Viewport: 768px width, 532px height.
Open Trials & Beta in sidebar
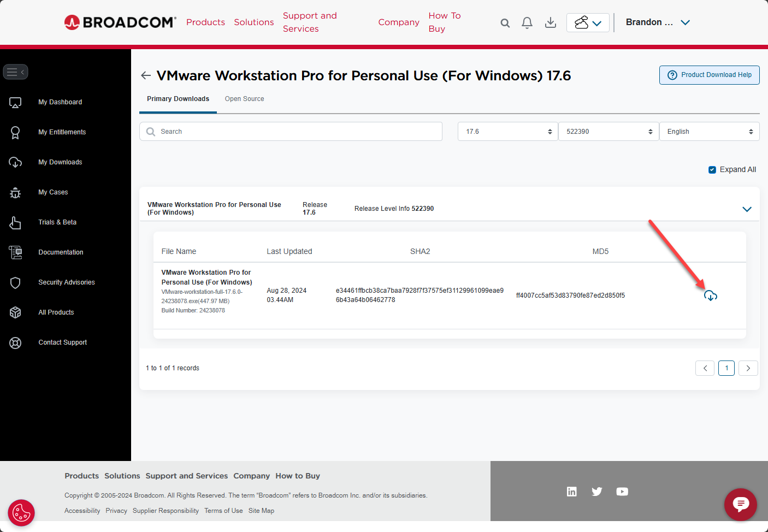point(57,222)
